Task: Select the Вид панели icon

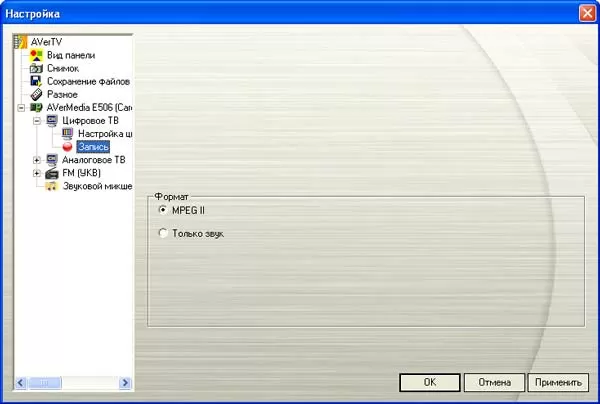Action: point(36,55)
